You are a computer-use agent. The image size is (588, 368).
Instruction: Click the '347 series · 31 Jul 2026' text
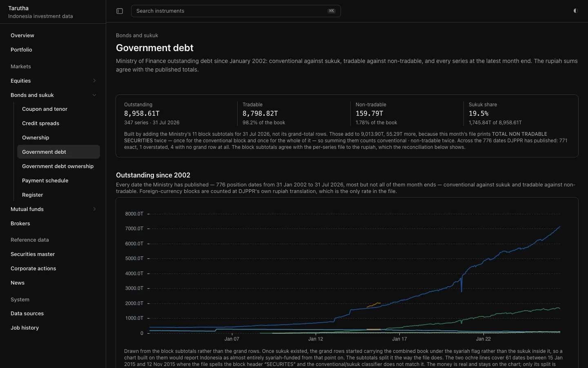152,123
